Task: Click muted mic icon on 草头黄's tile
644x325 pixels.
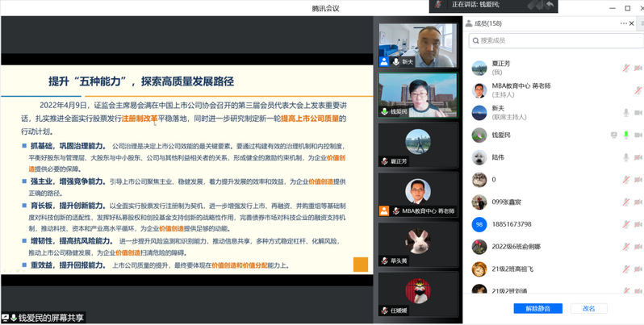Action: click(x=384, y=261)
